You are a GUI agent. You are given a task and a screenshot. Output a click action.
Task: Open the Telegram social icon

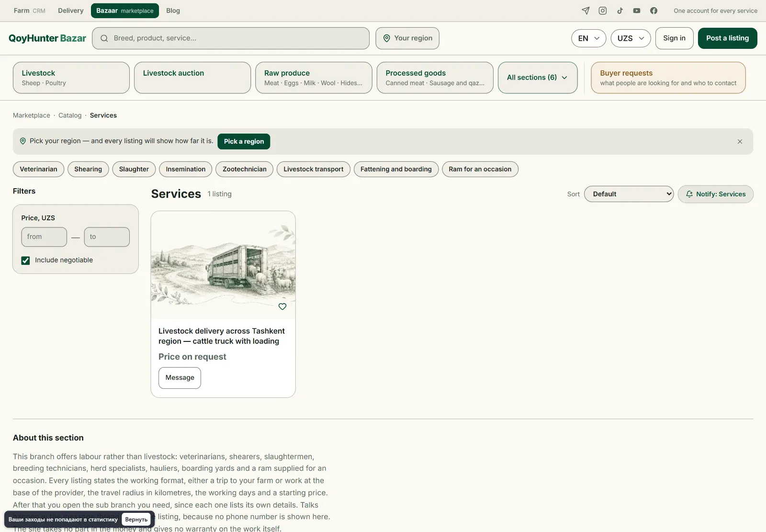586,11
